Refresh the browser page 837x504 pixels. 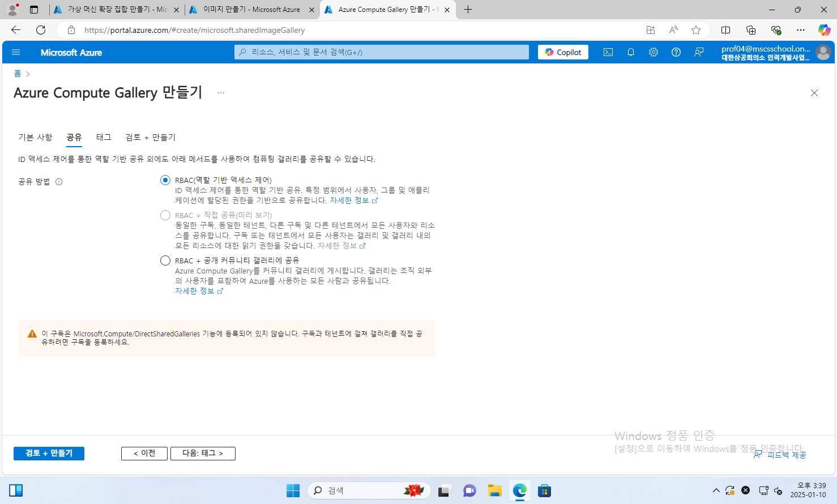click(x=41, y=30)
